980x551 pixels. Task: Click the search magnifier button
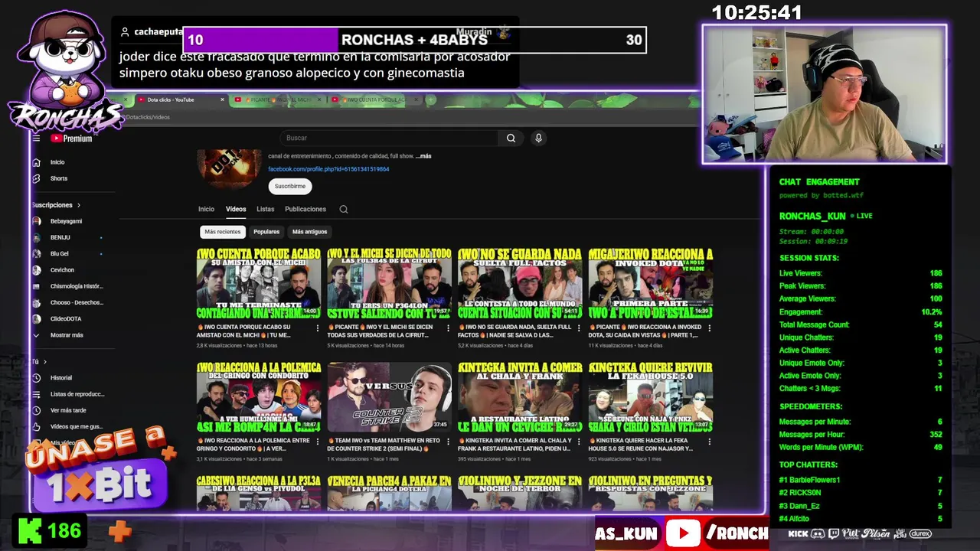511,138
